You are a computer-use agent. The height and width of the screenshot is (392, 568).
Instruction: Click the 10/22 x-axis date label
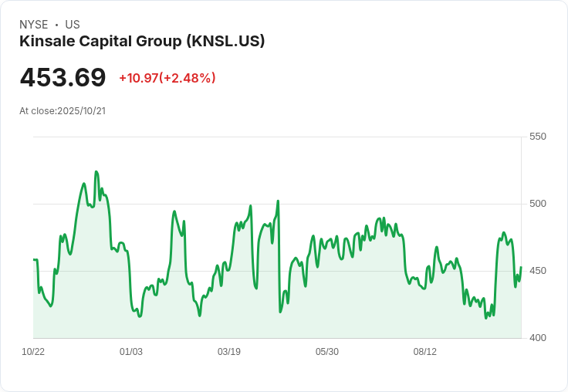(33, 351)
